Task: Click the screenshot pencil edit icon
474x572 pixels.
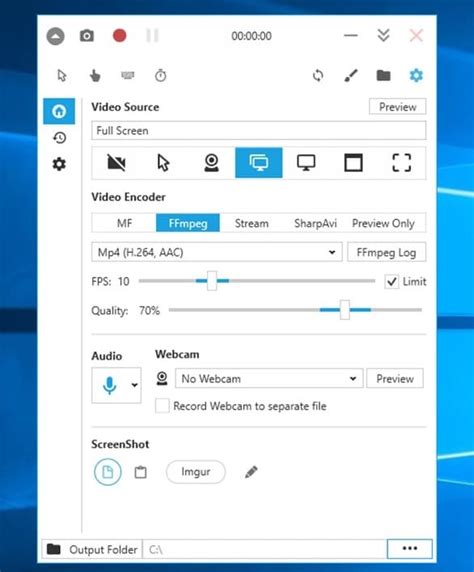Action: [251, 472]
